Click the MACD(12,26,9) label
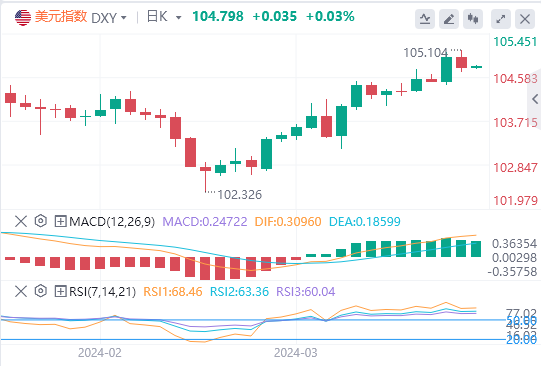The image size is (541, 366). (x=112, y=221)
